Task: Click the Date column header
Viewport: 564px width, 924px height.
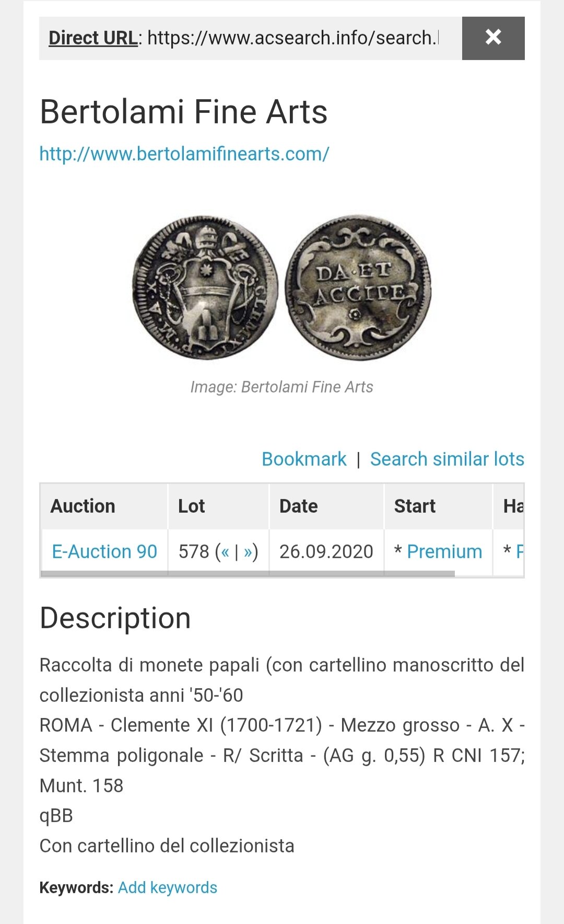Action: pyautogui.click(x=298, y=506)
